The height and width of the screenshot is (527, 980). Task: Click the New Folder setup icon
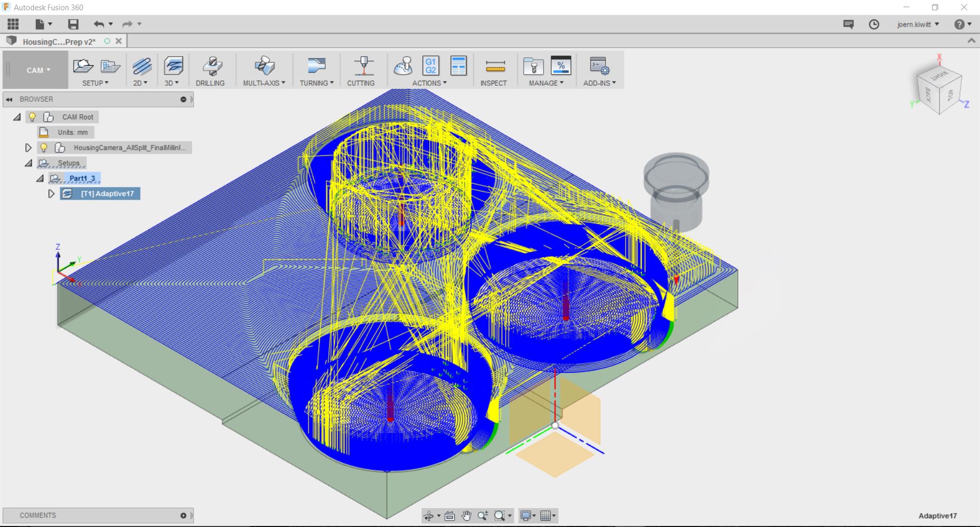click(x=110, y=66)
